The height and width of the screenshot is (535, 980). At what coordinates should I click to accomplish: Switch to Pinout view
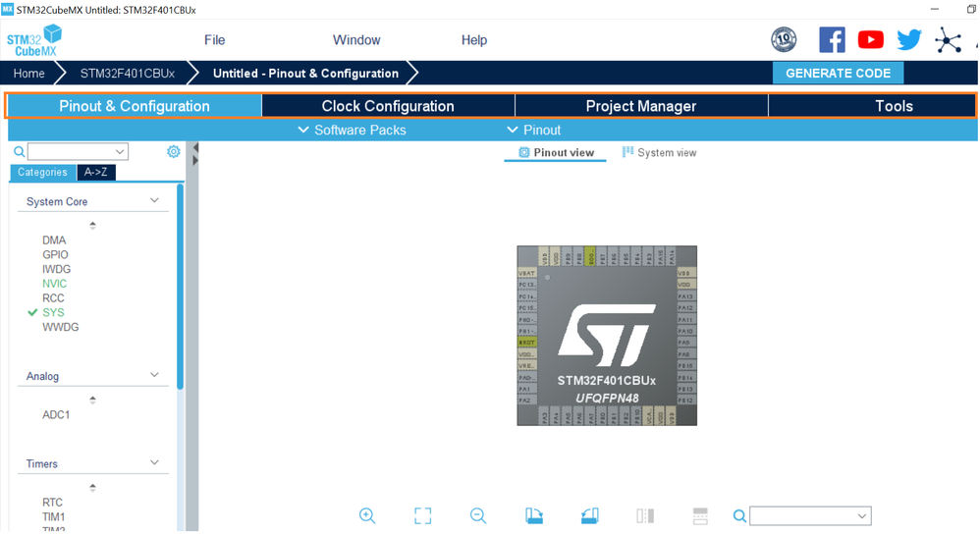556,152
